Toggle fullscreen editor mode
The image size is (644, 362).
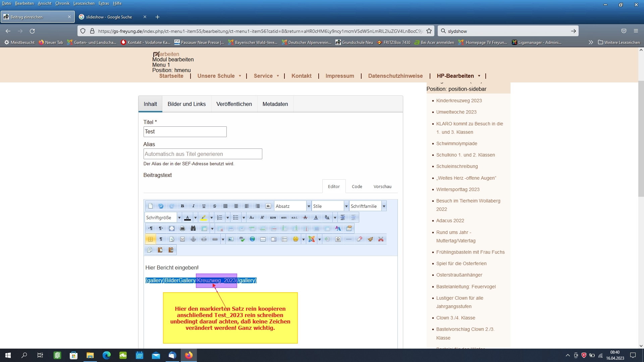pos(172,229)
